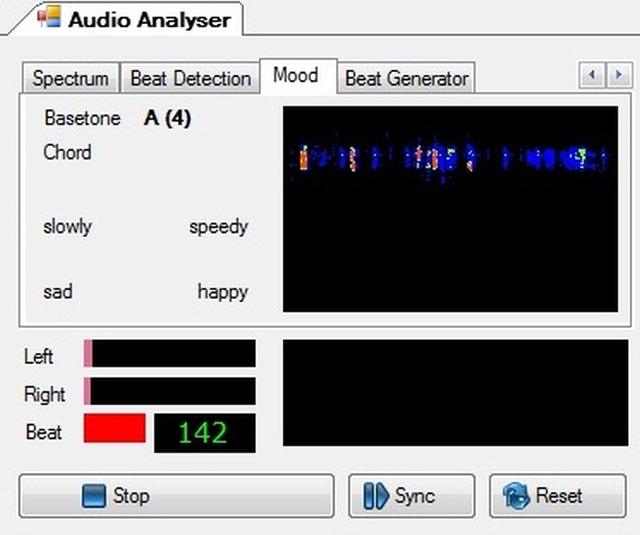This screenshot has width=640, height=535.
Task: Click the slowly tempo label
Action: click(x=67, y=226)
